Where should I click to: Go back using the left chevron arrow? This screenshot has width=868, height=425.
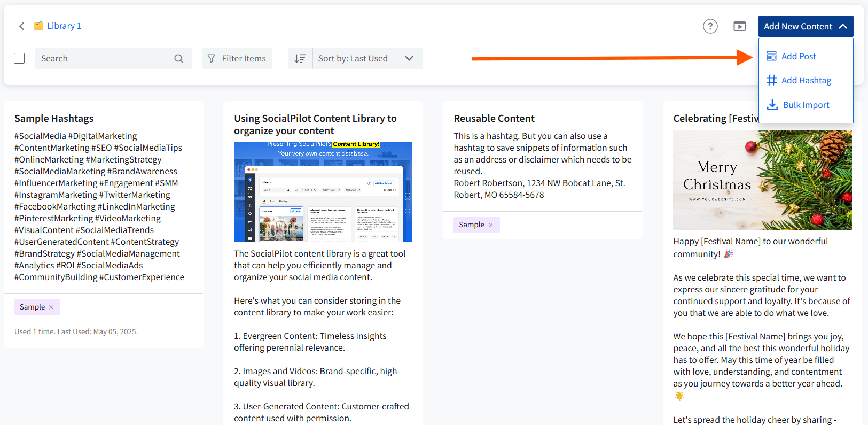[x=21, y=26]
